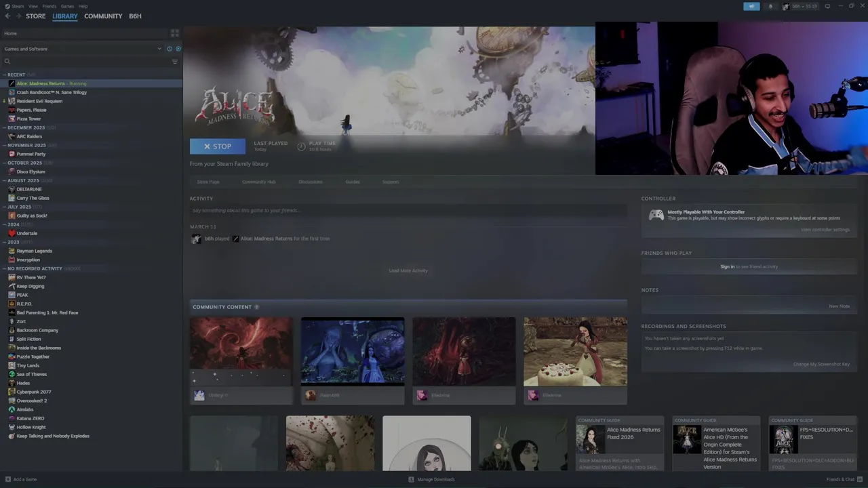Image resolution: width=868 pixels, height=488 pixels.
Task: Go to COMMUNITY tab
Action: click(x=103, y=16)
